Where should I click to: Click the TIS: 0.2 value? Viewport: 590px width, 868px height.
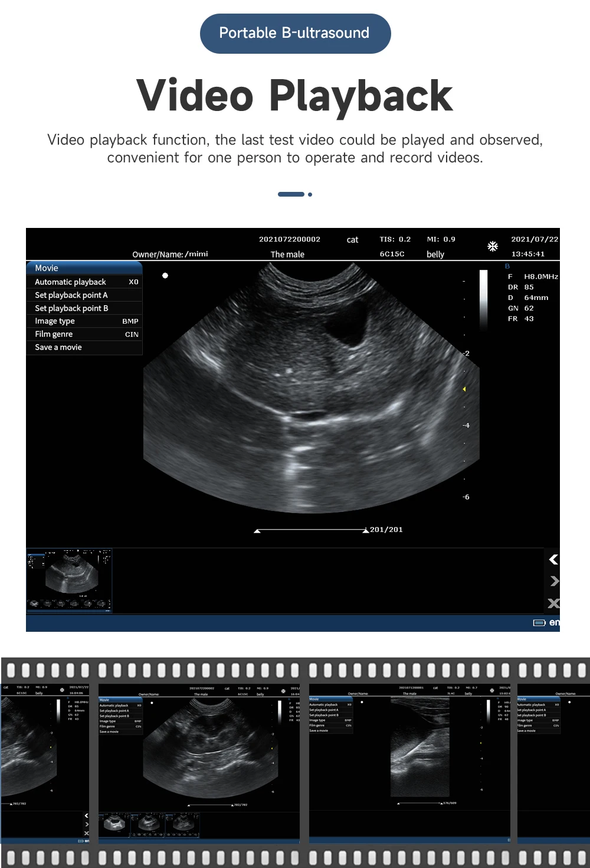coord(395,239)
